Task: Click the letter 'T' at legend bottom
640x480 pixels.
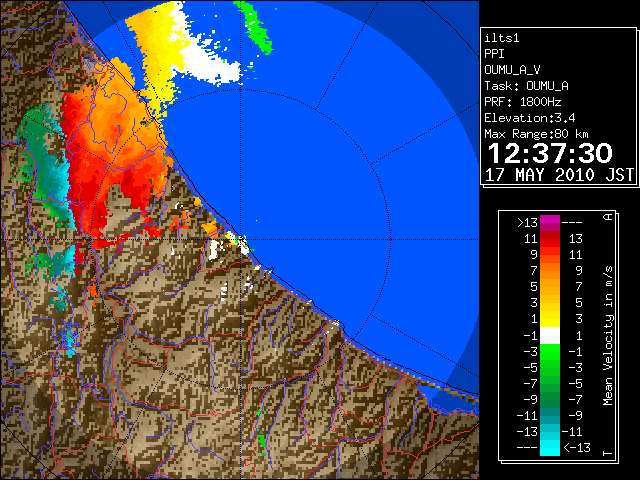Action: click(608, 453)
